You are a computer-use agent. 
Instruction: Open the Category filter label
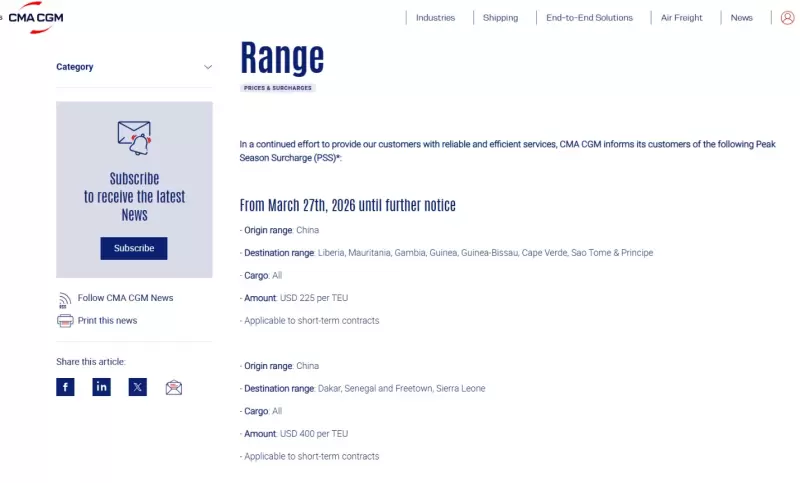[x=75, y=67]
